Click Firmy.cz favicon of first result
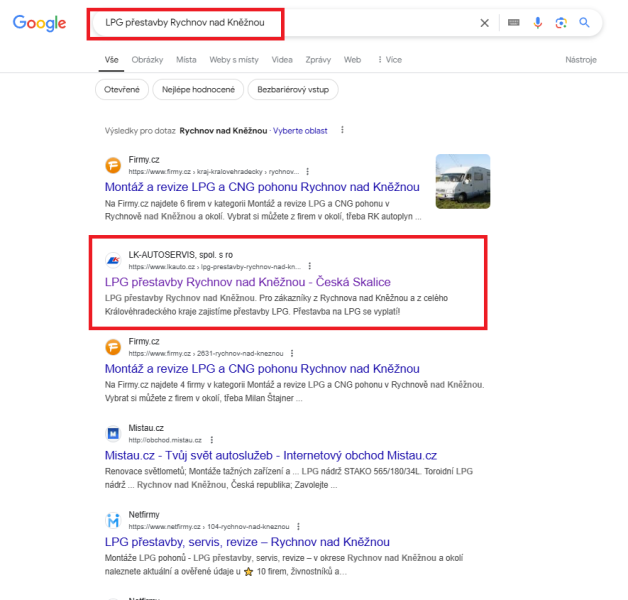 click(113, 165)
